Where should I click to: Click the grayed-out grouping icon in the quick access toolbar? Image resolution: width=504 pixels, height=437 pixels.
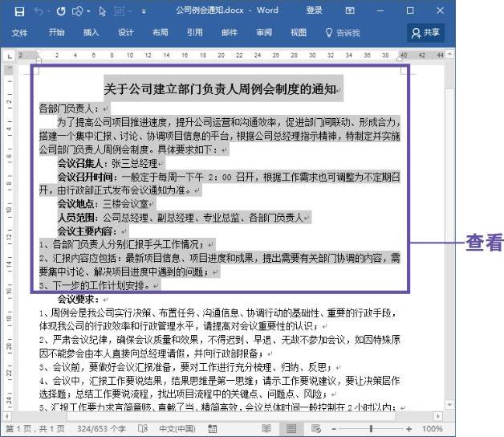pyautogui.click(x=120, y=11)
